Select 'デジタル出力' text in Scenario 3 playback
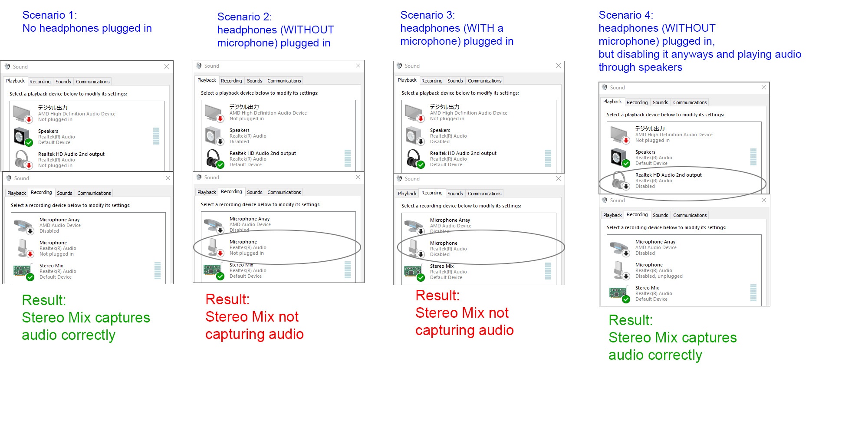Viewport: 868px width, 434px height. pos(444,107)
